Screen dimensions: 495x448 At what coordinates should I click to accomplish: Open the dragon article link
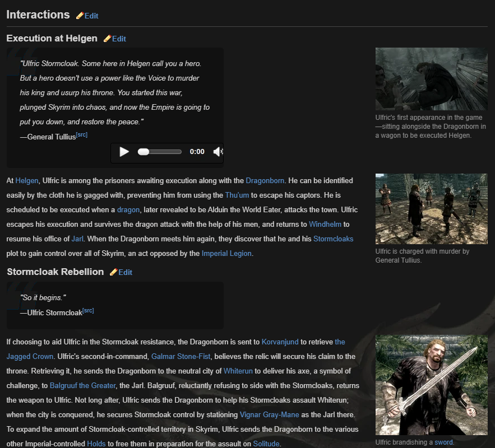coord(128,209)
